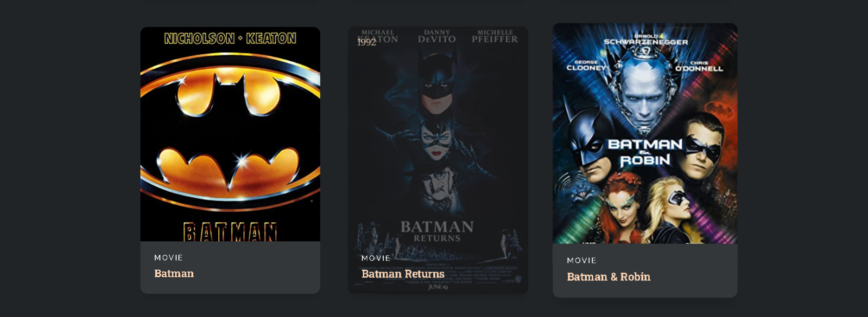Click the NICHOLSON · KEATON poster heading
868x317 pixels.
(x=230, y=38)
